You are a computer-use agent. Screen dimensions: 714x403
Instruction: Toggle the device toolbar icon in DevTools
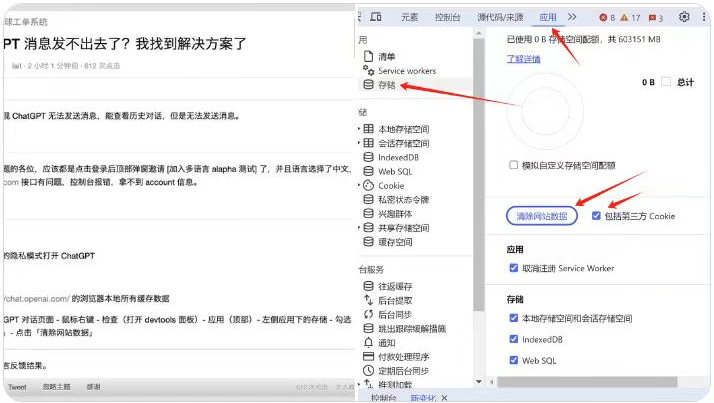(376, 17)
